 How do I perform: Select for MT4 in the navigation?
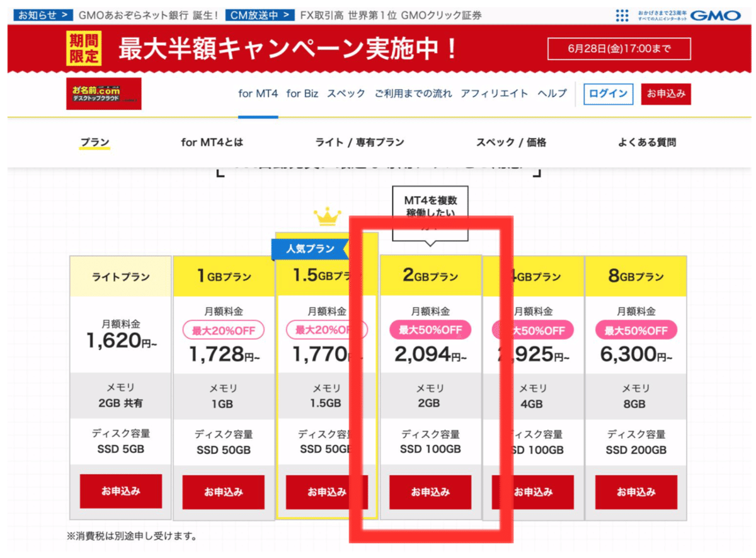pyautogui.click(x=258, y=93)
